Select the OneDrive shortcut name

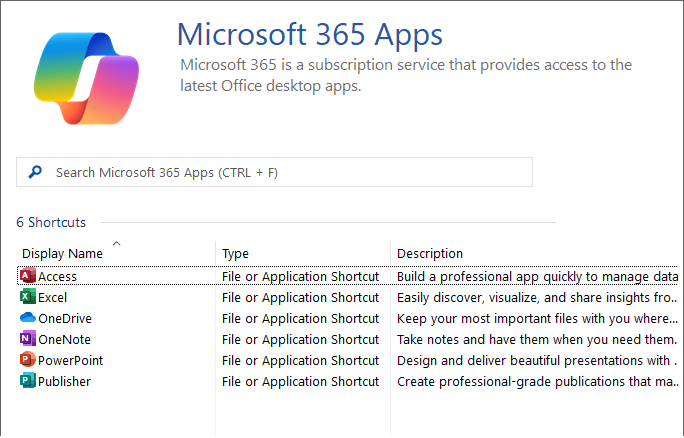point(65,318)
